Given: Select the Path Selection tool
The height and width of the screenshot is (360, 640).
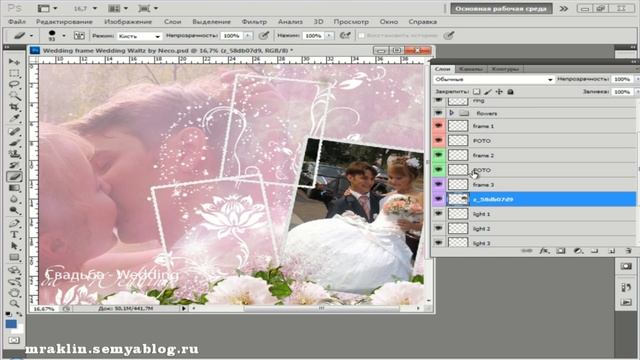Looking at the screenshot, I should point(14,246).
